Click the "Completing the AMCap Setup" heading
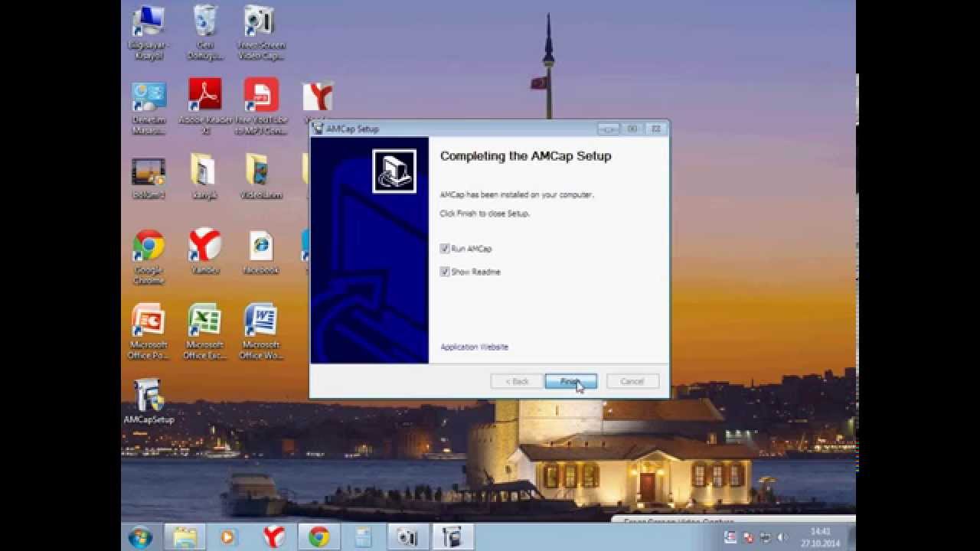 525,156
